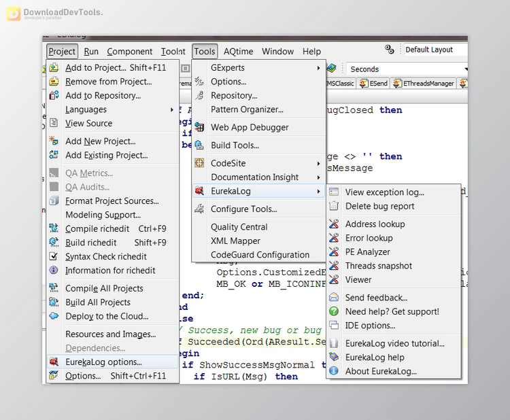Click the CodeSite icon

pyautogui.click(x=199, y=163)
